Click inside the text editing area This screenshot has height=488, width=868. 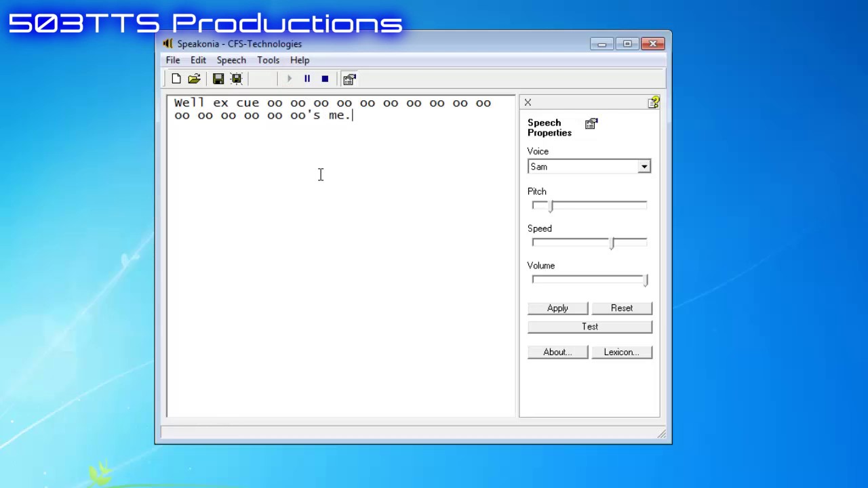(x=341, y=256)
